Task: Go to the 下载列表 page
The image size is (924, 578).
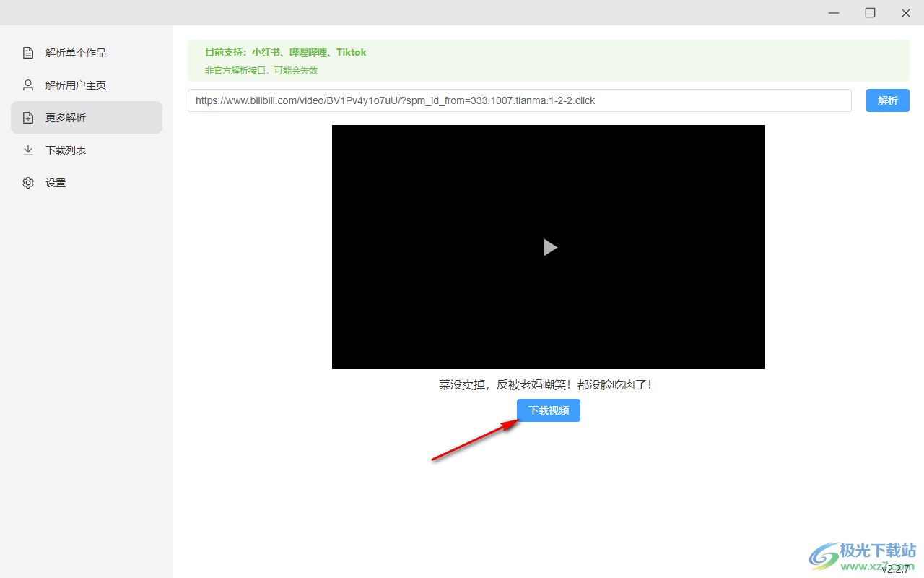Action: coord(87,150)
